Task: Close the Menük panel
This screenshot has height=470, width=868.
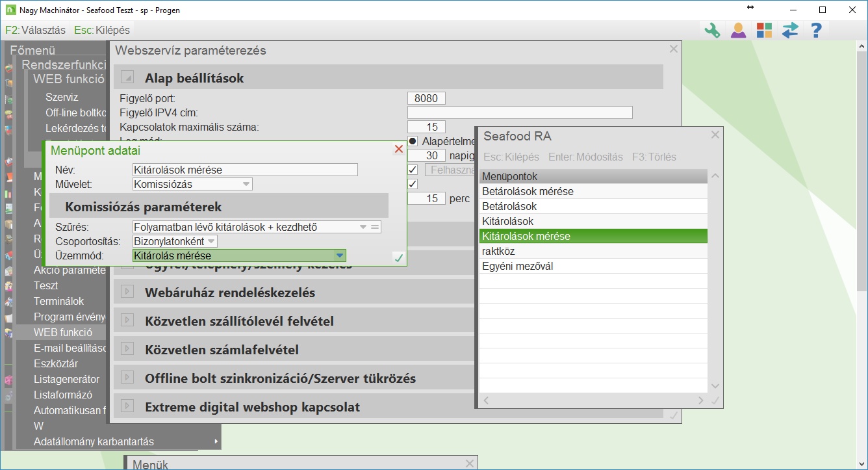Action: (470, 463)
